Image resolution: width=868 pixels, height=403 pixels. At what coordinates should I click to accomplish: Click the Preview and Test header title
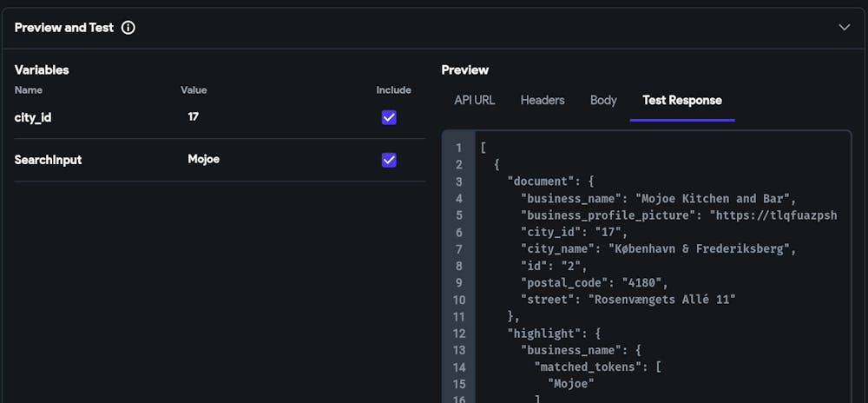click(64, 28)
